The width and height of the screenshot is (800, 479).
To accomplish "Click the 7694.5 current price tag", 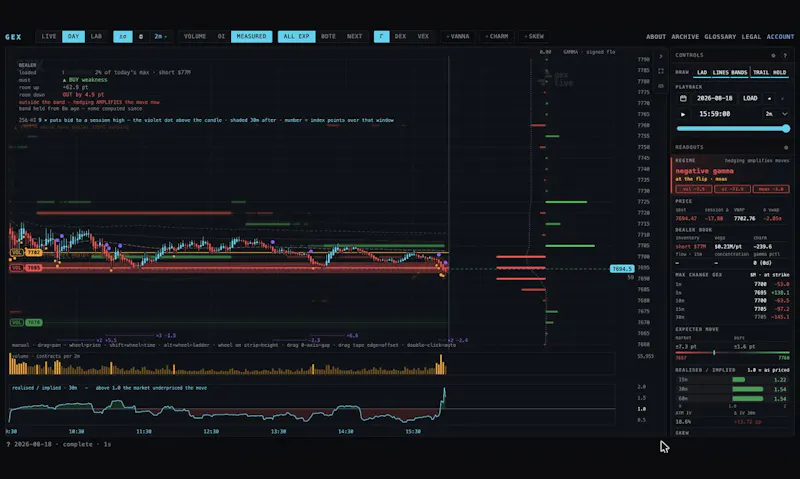I will tap(622, 269).
